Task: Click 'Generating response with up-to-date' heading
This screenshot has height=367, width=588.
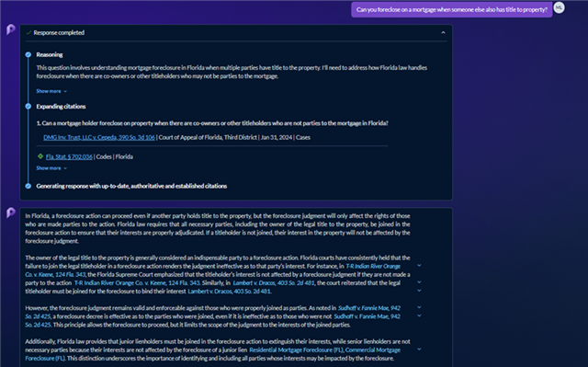Action: tap(131, 186)
